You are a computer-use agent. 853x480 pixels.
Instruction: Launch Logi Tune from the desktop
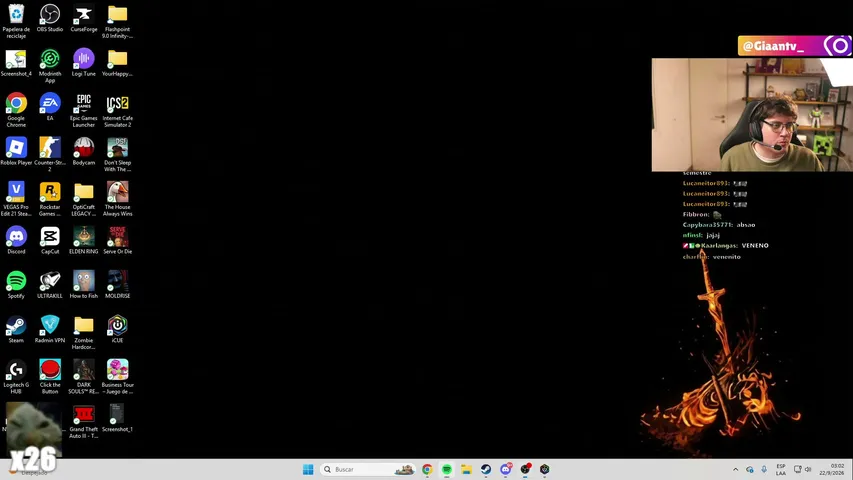[x=84, y=63]
